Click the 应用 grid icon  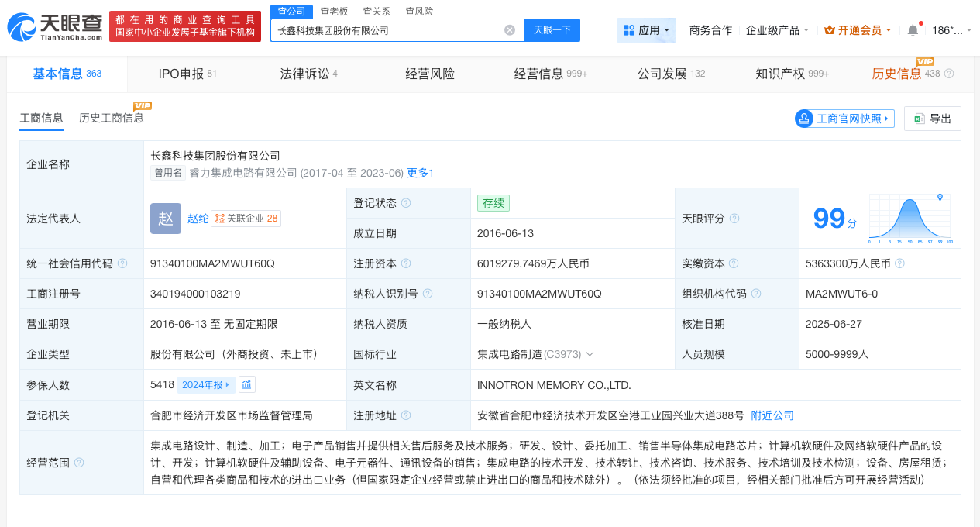[628, 30]
